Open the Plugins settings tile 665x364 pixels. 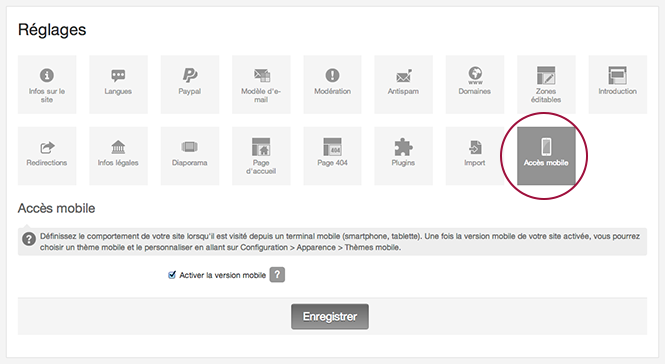pyautogui.click(x=403, y=156)
